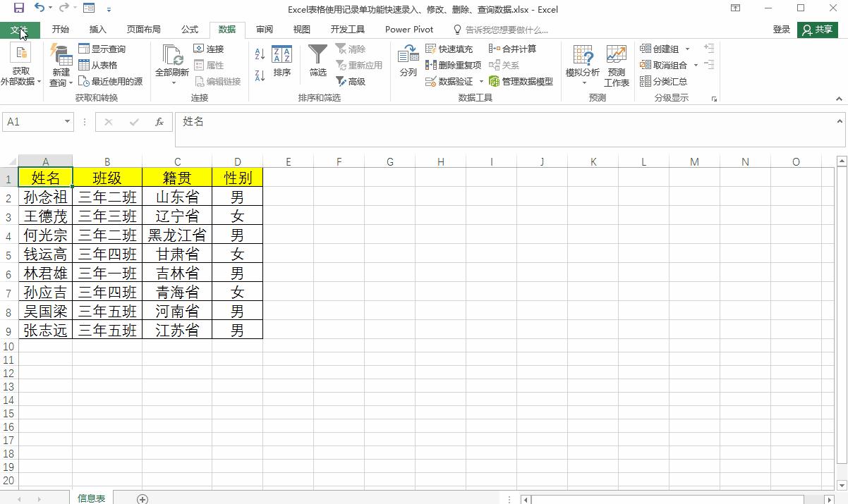848x504 pixels.
Task: Sort ascending with the A-Z icon
Action: (x=260, y=54)
